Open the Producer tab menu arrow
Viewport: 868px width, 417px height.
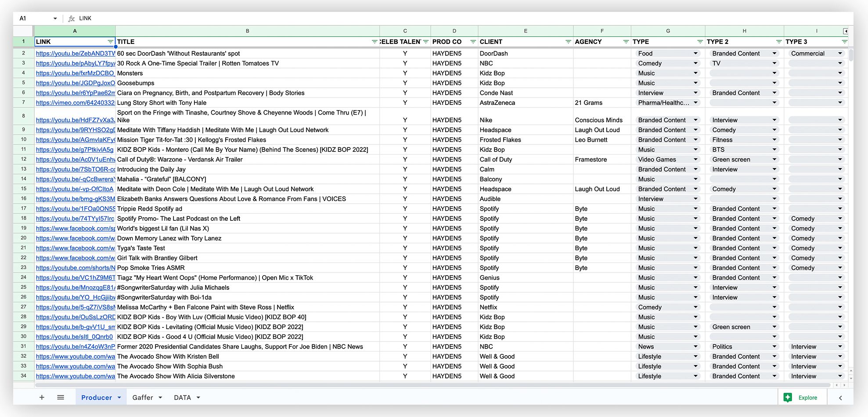click(119, 398)
